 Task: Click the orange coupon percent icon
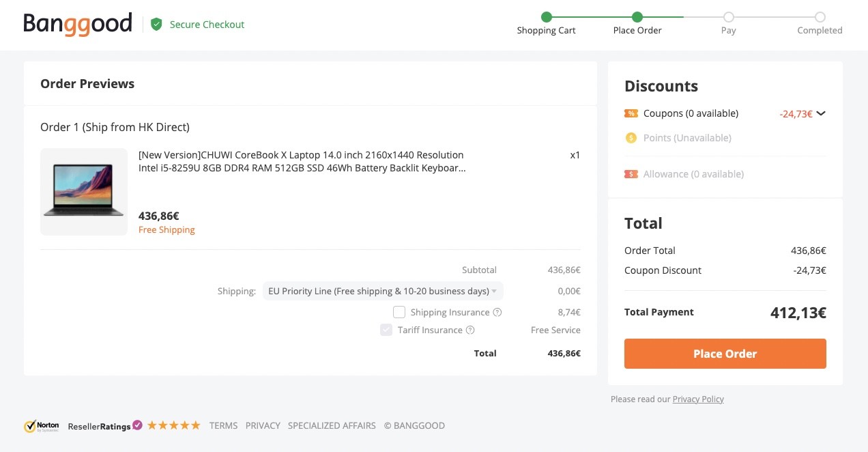point(631,113)
